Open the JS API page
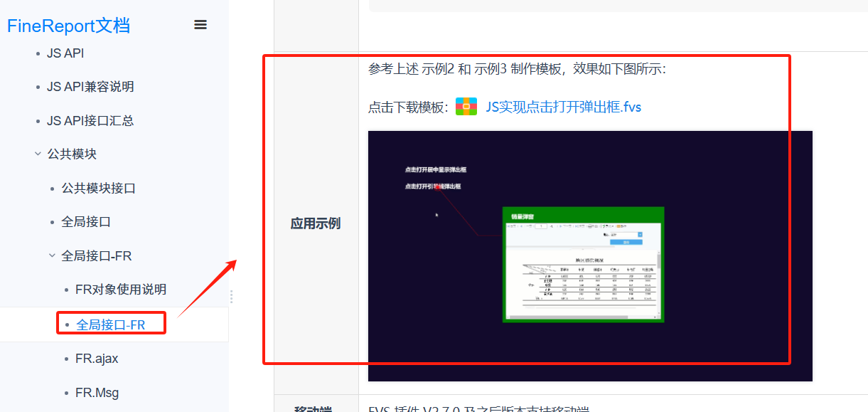 (x=65, y=53)
